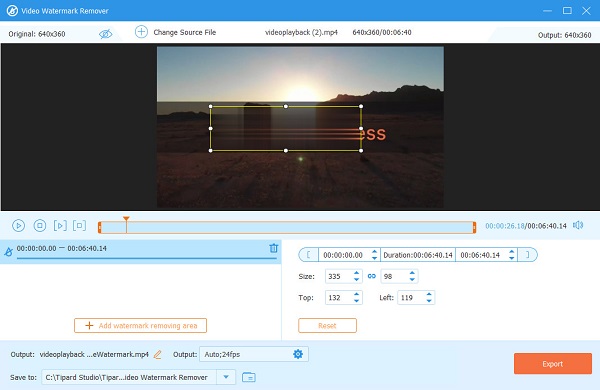Click the Duration:00:06:40.14 text
This screenshot has height=390, width=600.
418,255
